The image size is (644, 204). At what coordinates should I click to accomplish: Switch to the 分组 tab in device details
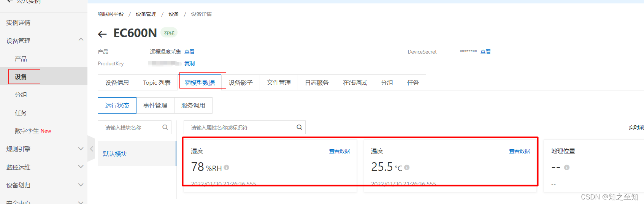pyautogui.click(x=387, y=82)
